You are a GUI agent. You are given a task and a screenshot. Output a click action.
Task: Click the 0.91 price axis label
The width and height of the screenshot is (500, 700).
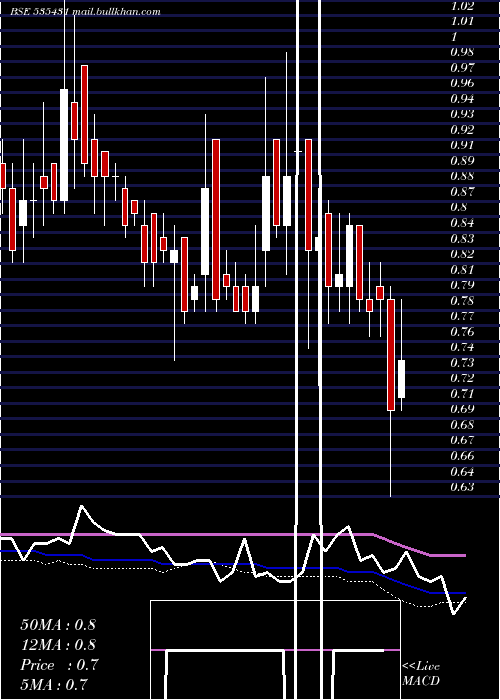click(x=462, y=146)
